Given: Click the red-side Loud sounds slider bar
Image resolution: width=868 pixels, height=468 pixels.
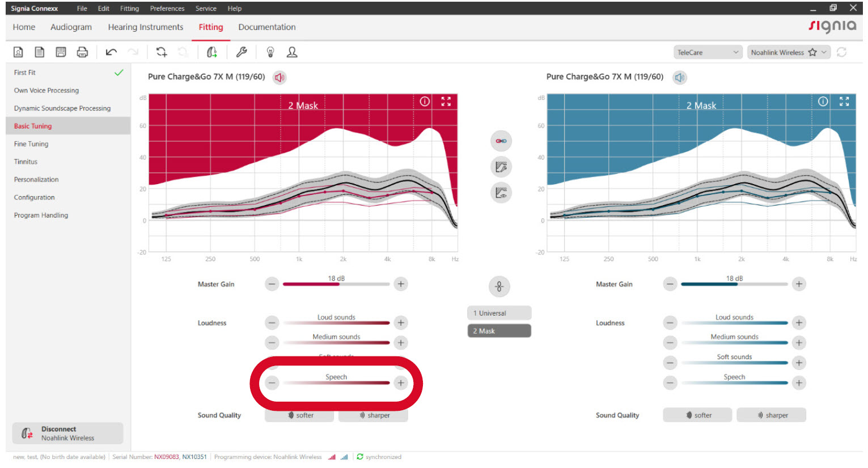Looking at the screenshot, I should pyautogui.click(x=336, y=323).
